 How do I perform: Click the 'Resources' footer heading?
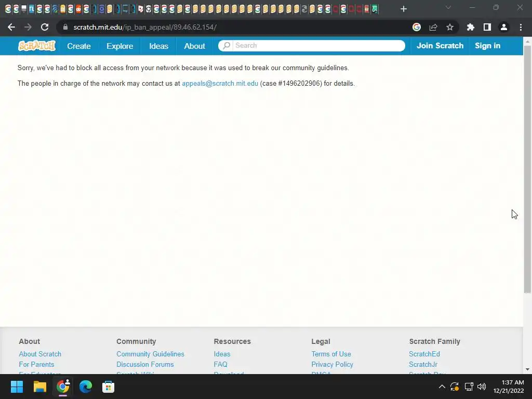click(232, 341)
